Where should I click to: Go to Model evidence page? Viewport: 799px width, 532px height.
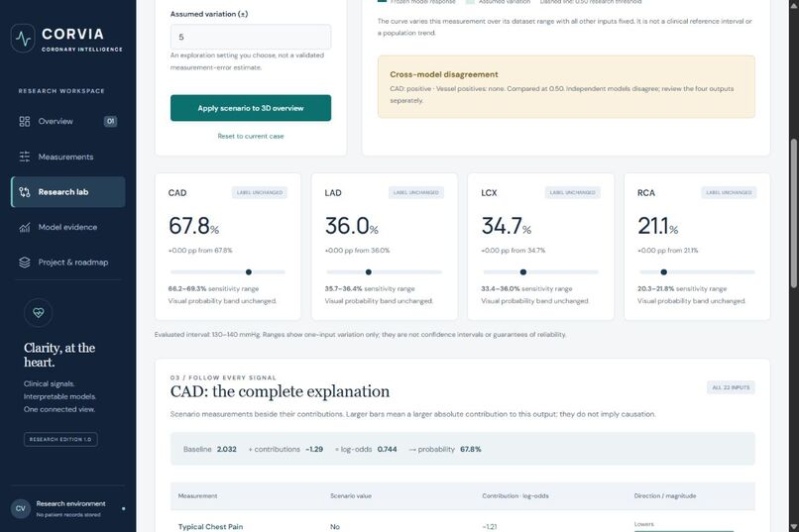pyautogui.click(x=67, y=227)
